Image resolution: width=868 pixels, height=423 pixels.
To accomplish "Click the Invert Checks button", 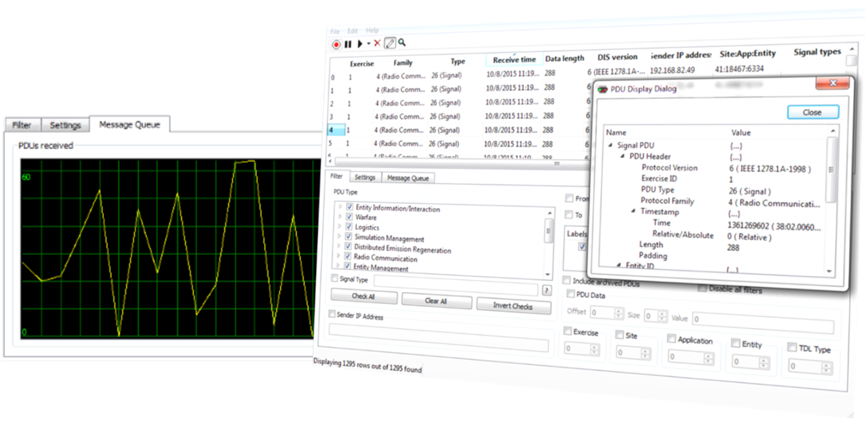I will click(513, 306).
